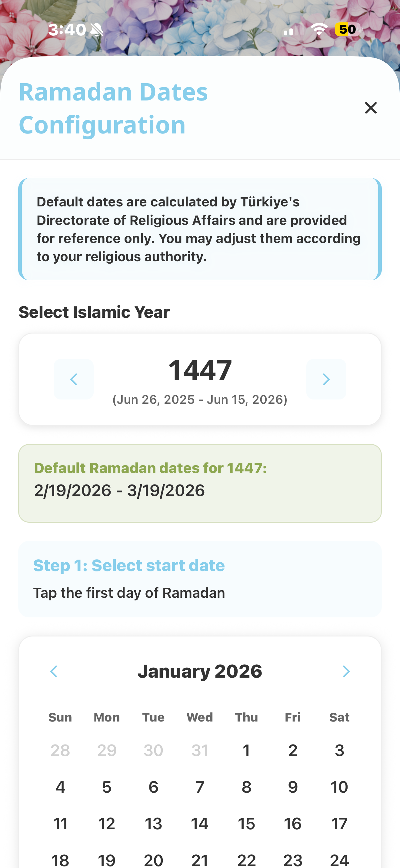Close the Ramadan Dates Configuration dialog
Screen dimensions: 400x868
371,108
